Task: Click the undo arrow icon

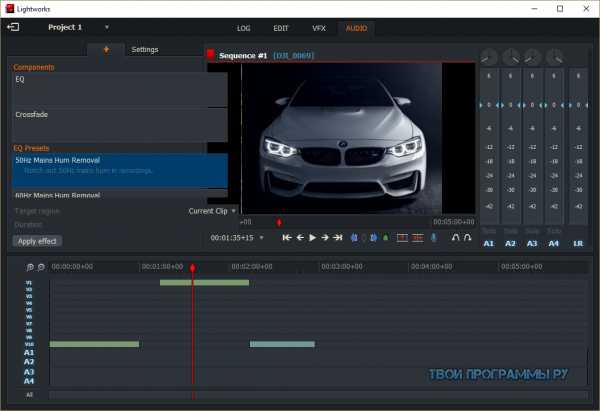Action: 455,238
